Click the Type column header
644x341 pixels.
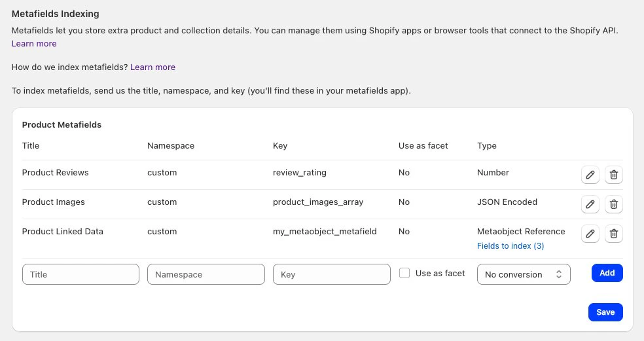487,145
